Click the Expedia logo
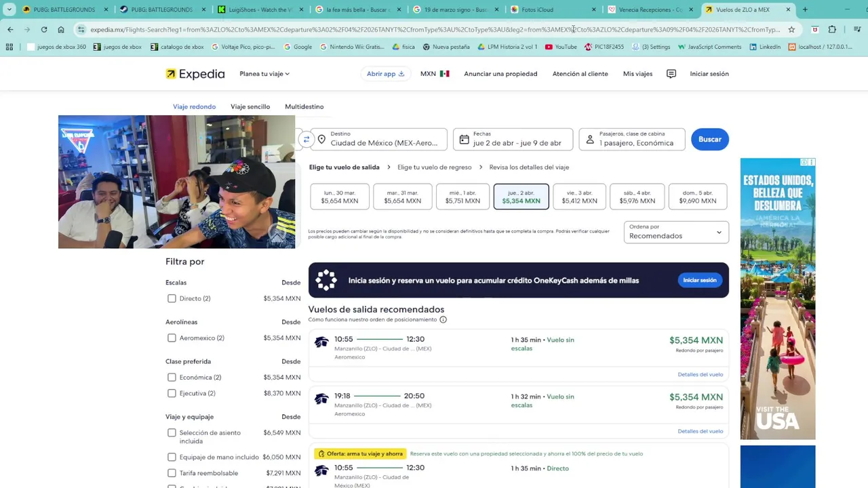The image size is (868, 488). [x=195, y=74]
